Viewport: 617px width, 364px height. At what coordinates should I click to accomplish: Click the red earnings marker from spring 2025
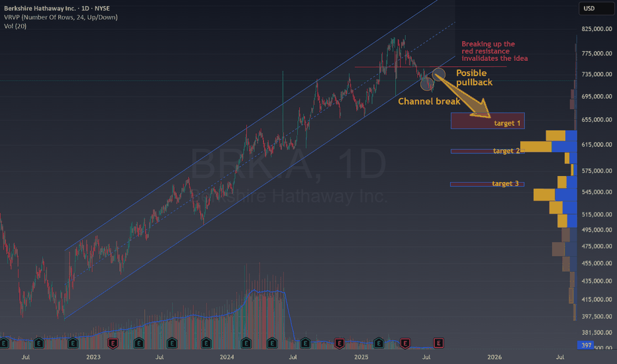405,343
